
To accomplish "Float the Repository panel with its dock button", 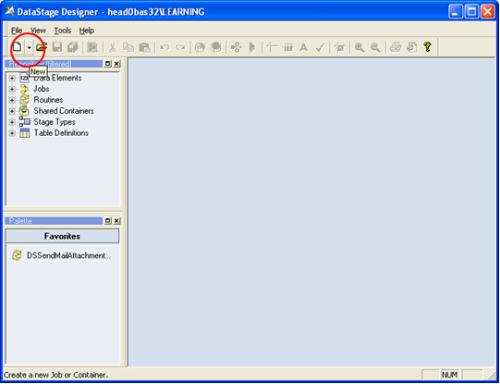I will tap(108, 64).
